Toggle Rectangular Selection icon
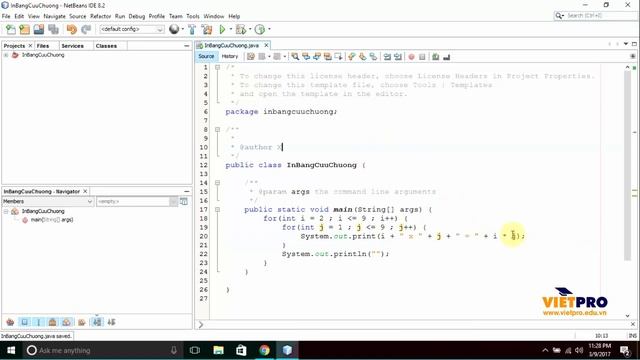 (338, 57)
